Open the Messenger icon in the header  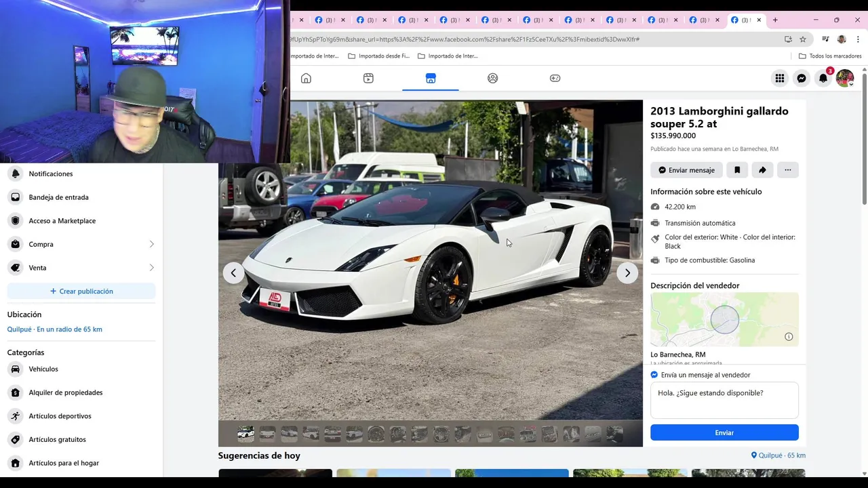coord(802,79)
